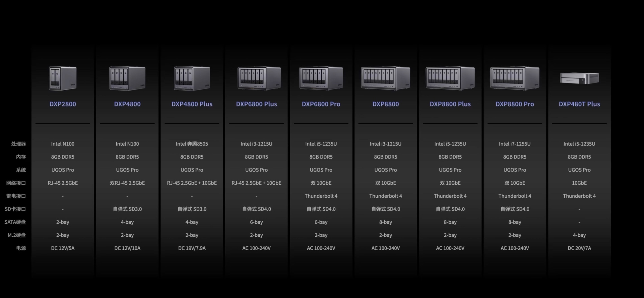Click 自弹式 SD4.0 under DXP6800 Plus
The width and height of the screenshot is (644, 298).
click(257, 209)
